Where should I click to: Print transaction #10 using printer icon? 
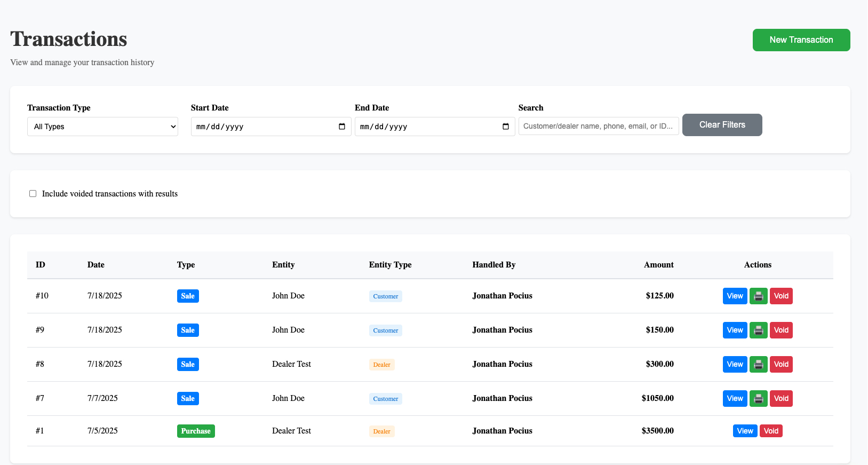pyautogui.click(x=758, y=296)
